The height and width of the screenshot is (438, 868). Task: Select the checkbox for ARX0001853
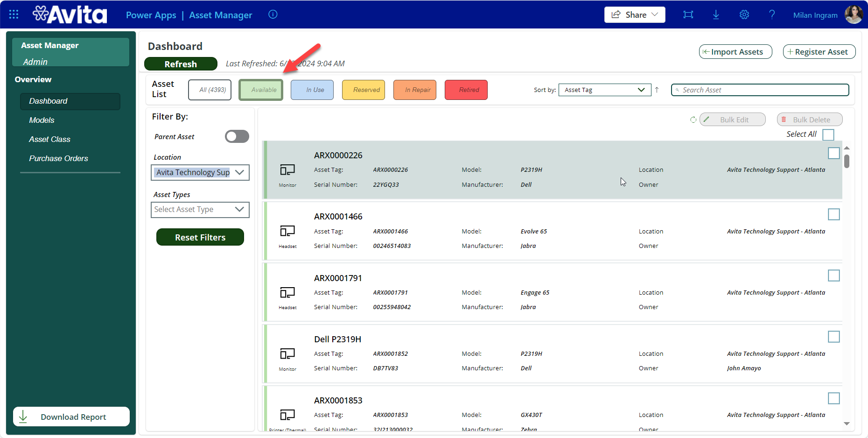834,398
